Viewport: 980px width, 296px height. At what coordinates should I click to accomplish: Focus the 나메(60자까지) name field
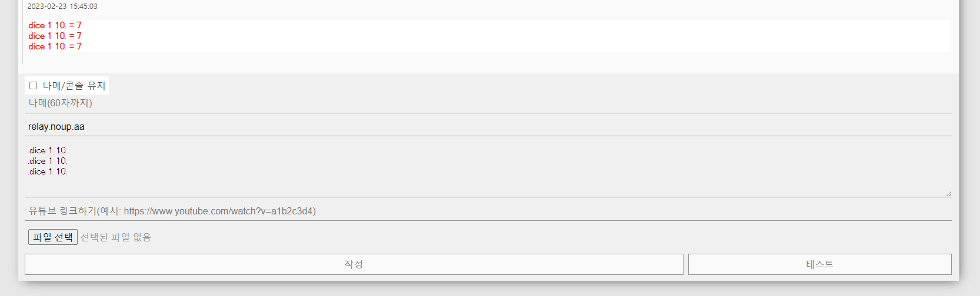tap(487, 103)
